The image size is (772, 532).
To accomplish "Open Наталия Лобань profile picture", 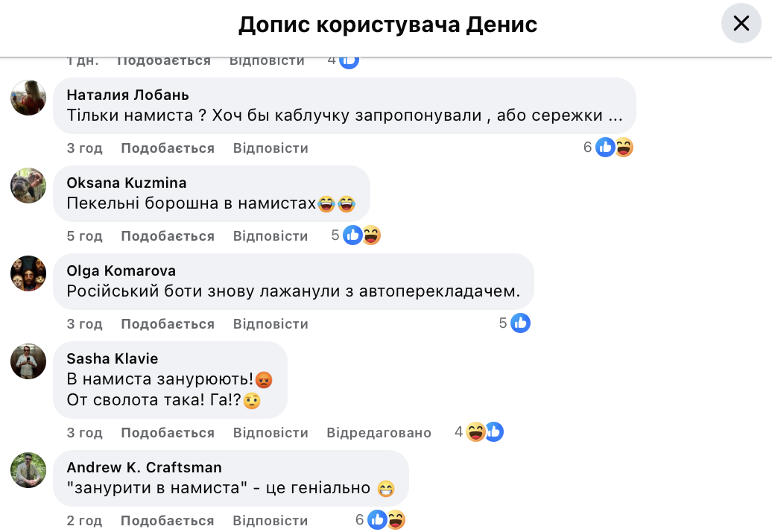I will coord(28,98).
